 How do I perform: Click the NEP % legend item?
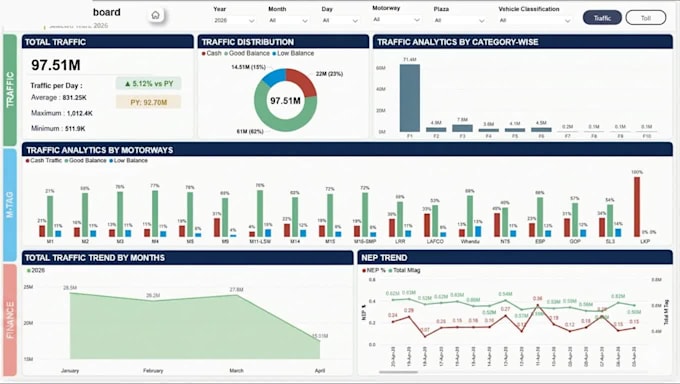click(374, 270)
